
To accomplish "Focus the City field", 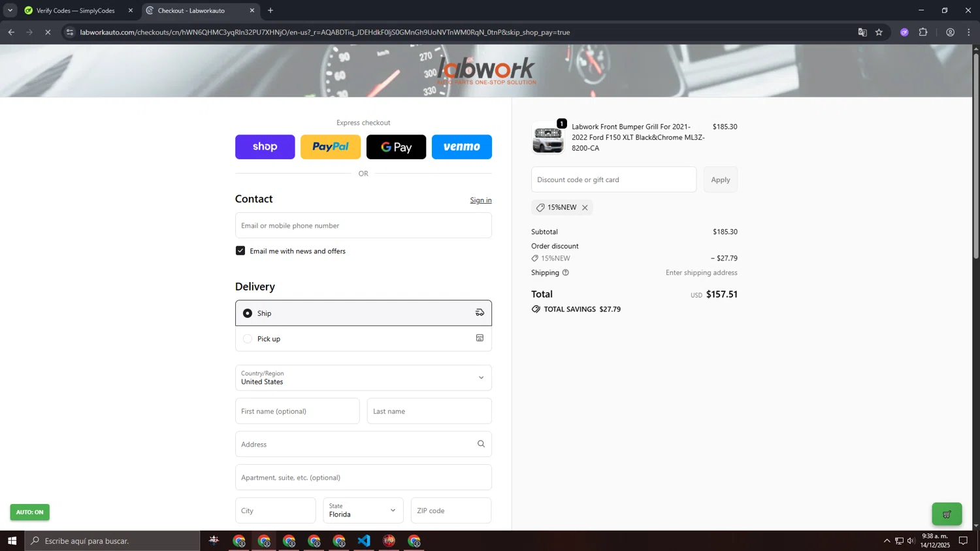I will click(x=275, y=511).
